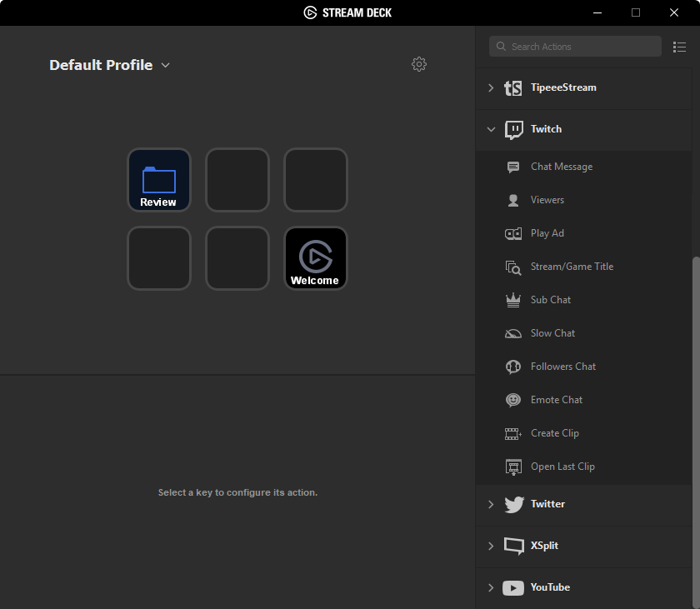Expand the Twitter category chevron
Image resolution: width=700 pixels, height=609 pixels.
click(491, 505)
